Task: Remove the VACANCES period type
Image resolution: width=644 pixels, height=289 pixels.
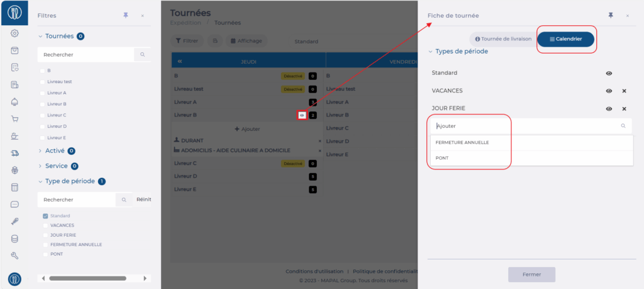Action: coord(624,91)
